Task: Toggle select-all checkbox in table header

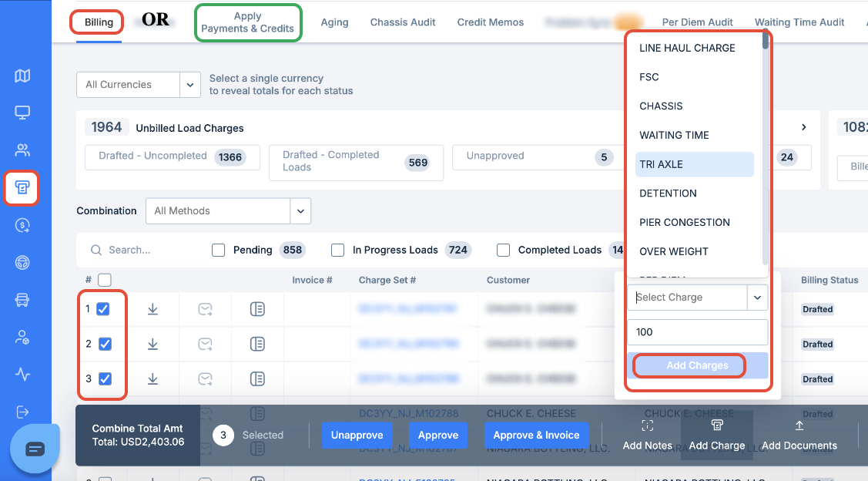Action: click(105, 280)
